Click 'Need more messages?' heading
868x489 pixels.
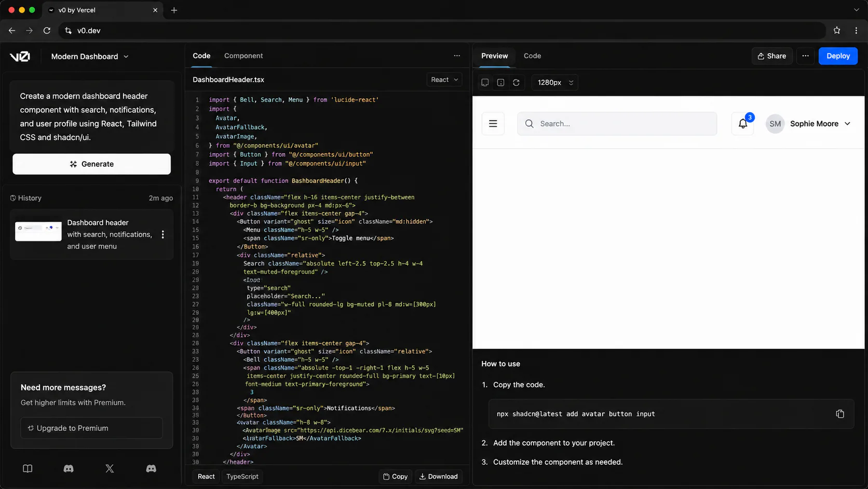(x=63, y=387)
